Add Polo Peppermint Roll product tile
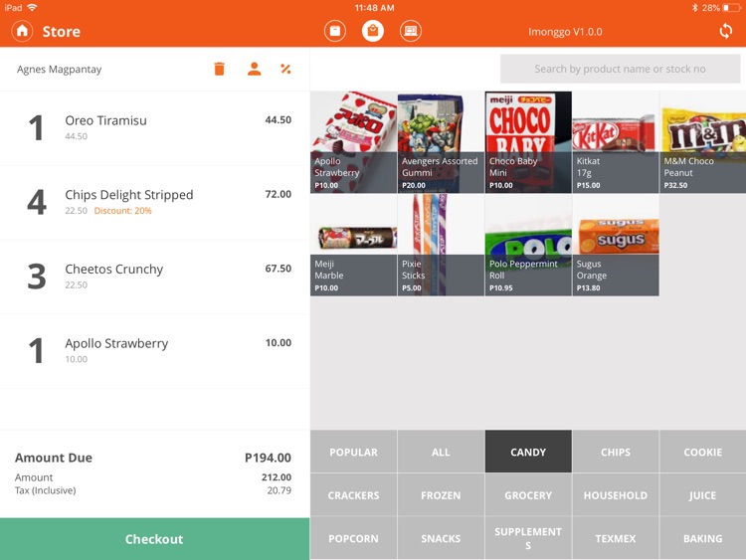The width and height of the screenshot is (746, 560). [528, 245]
